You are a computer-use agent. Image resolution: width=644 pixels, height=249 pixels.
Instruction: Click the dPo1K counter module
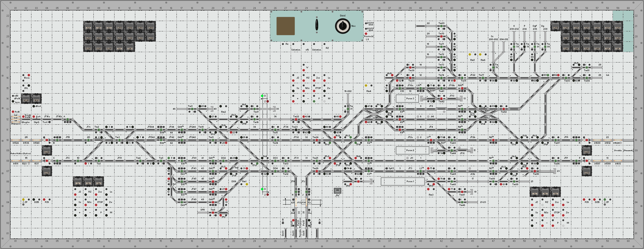[x=26, y=98]
